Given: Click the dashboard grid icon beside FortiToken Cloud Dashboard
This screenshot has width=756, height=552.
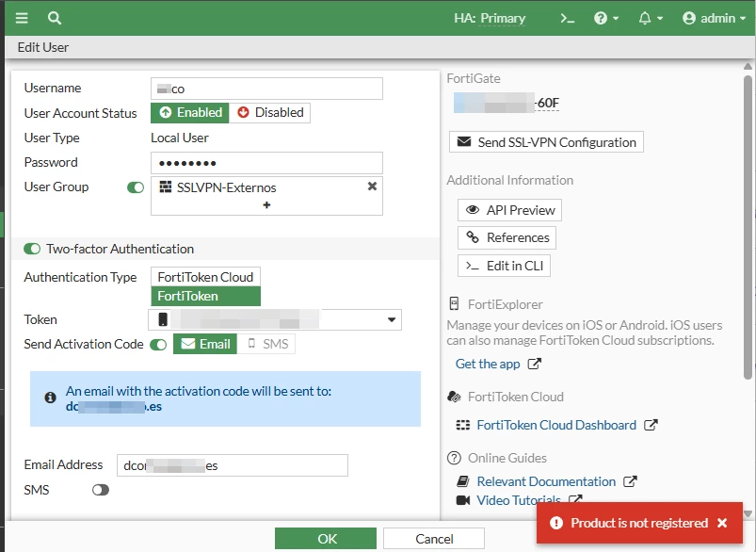Looking at the screenshot, I should pyautogui.click(x=463, y=425).
